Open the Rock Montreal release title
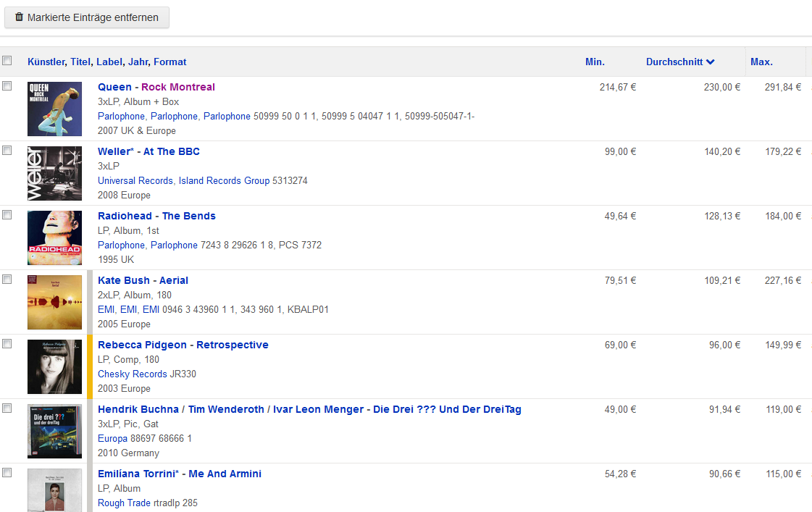 click(x=178, y=87)
